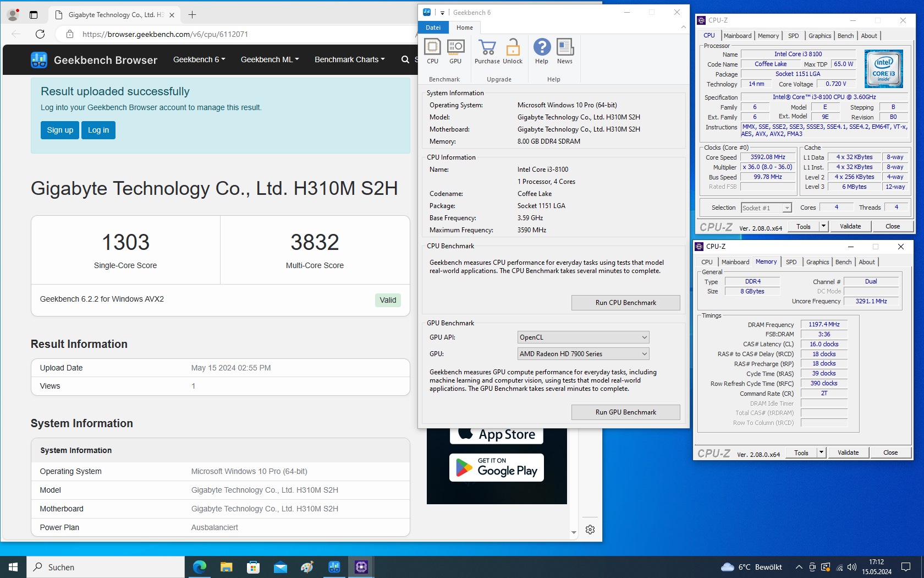Open File Explorer from the taskbar
Image resolution: width=924 pixels, height=578 pixels.
click(x=227, y=567)
